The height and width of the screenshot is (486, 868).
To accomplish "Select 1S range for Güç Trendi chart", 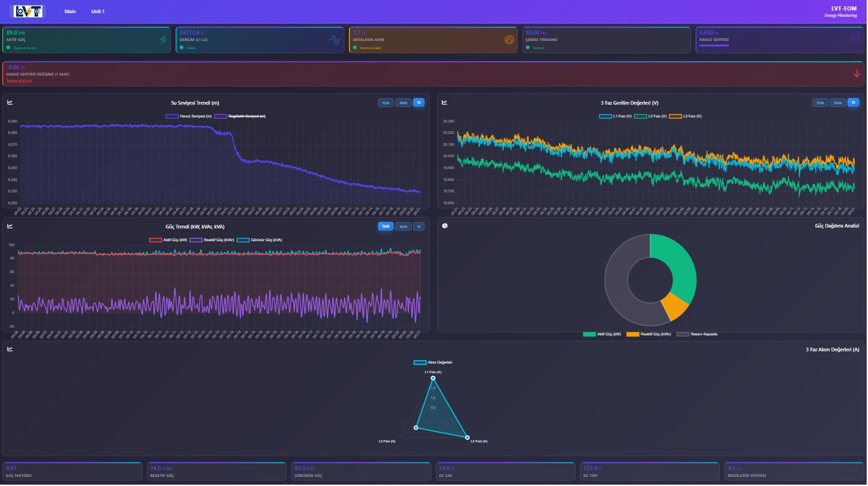I will pyautogui.click(x=419, y=227).
